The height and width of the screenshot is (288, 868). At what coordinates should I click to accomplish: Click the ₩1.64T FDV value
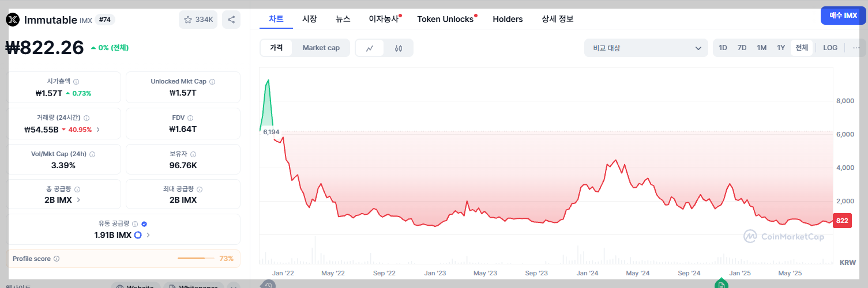point(183,129)
